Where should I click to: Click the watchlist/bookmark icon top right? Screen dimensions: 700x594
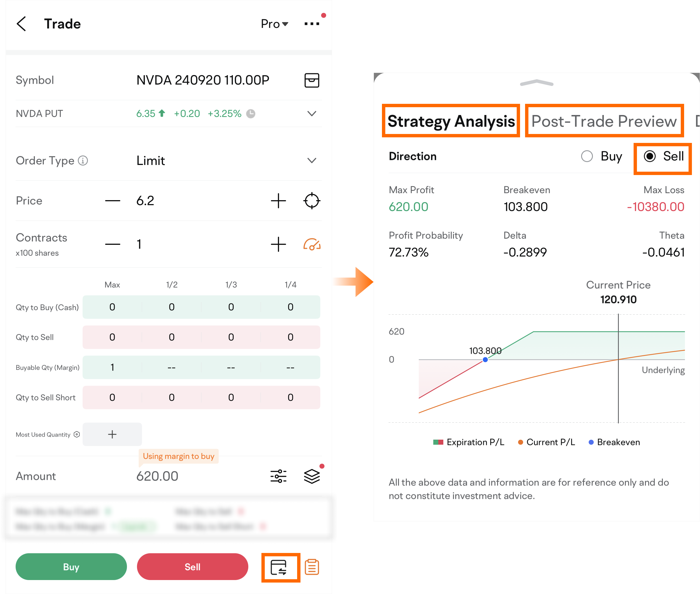click(311, 80)
